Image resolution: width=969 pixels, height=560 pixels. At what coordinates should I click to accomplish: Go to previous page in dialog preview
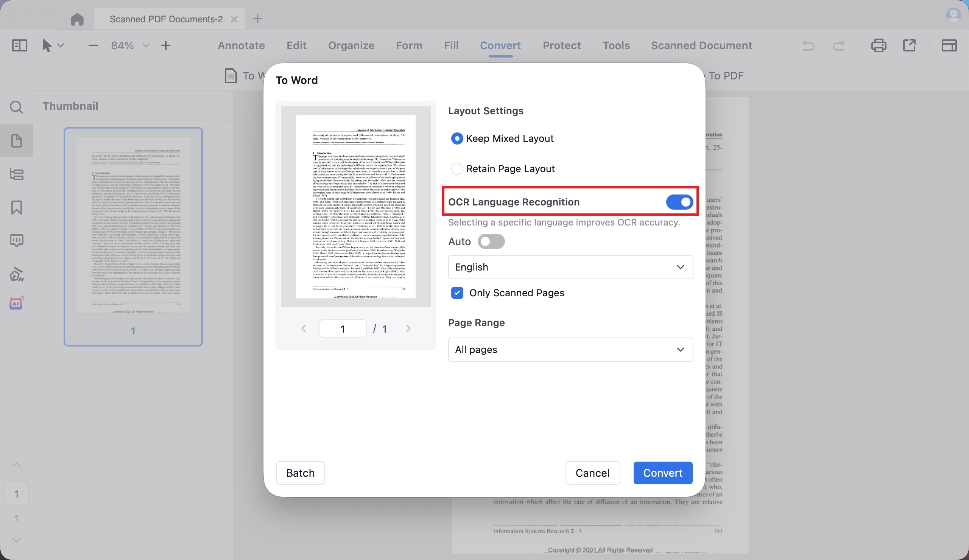coord(304,328)
